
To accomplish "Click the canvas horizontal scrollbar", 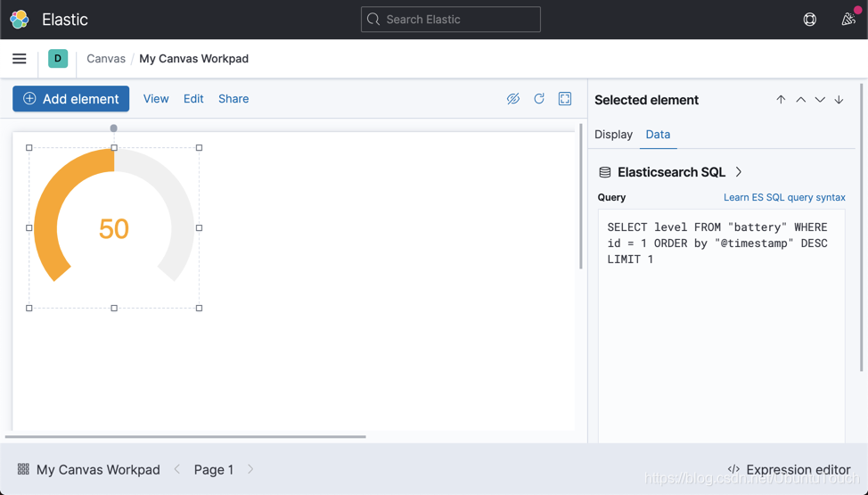I will [x=185, y=437].
